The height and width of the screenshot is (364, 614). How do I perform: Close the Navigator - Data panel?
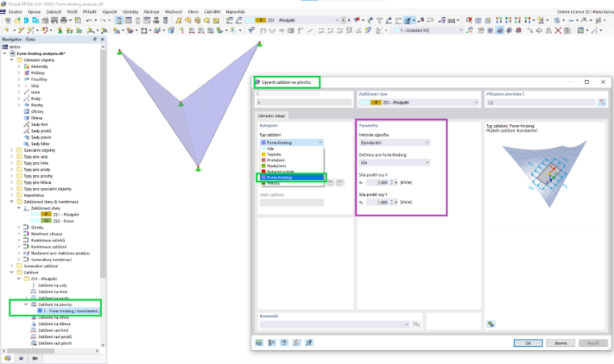[103, 39]
